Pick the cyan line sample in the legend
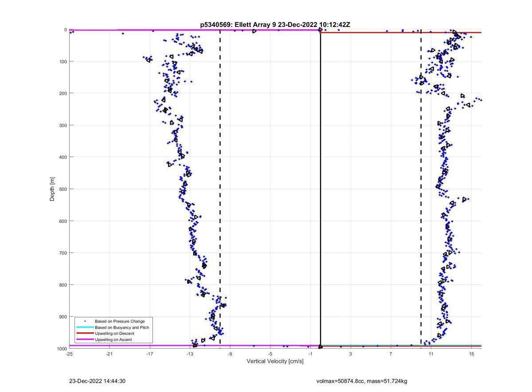Image resolution: width=532 pixels, height=392 pixels. click(85, 327)
